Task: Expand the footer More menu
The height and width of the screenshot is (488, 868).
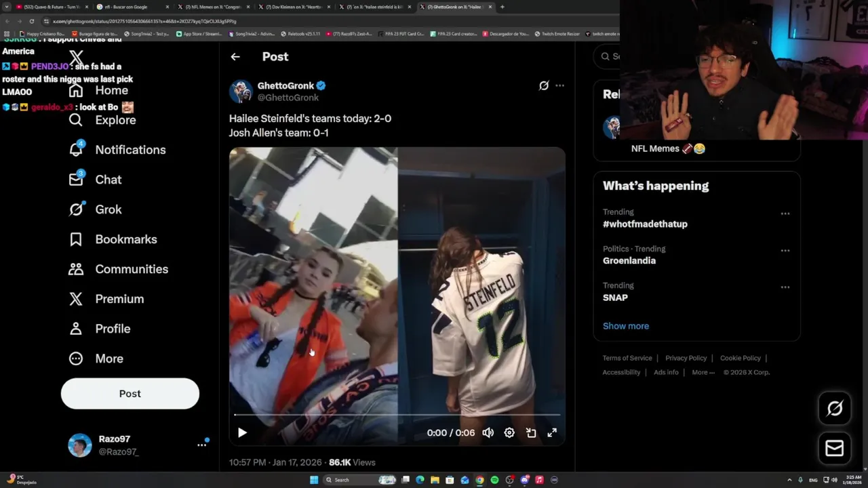Action: [x=703, y=372]
